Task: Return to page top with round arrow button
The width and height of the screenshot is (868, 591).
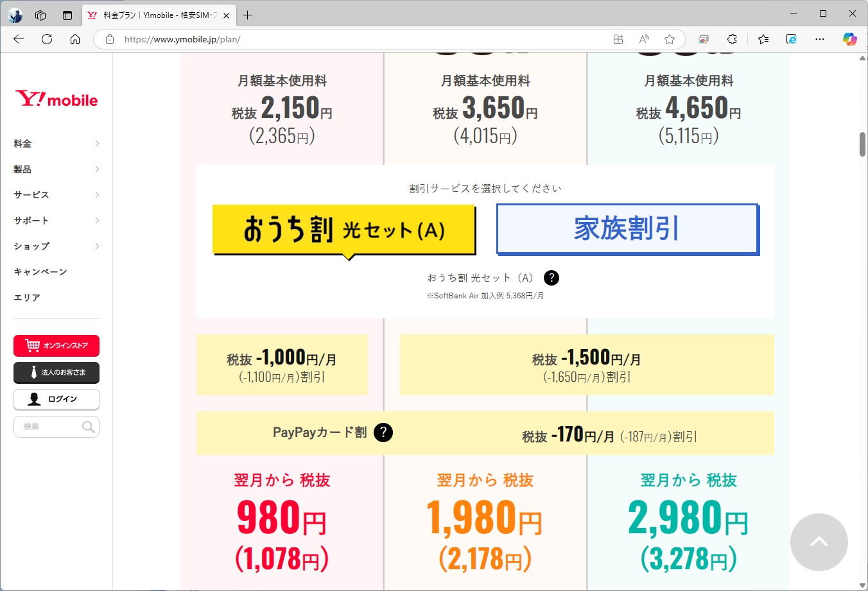Action: [819, 542]
